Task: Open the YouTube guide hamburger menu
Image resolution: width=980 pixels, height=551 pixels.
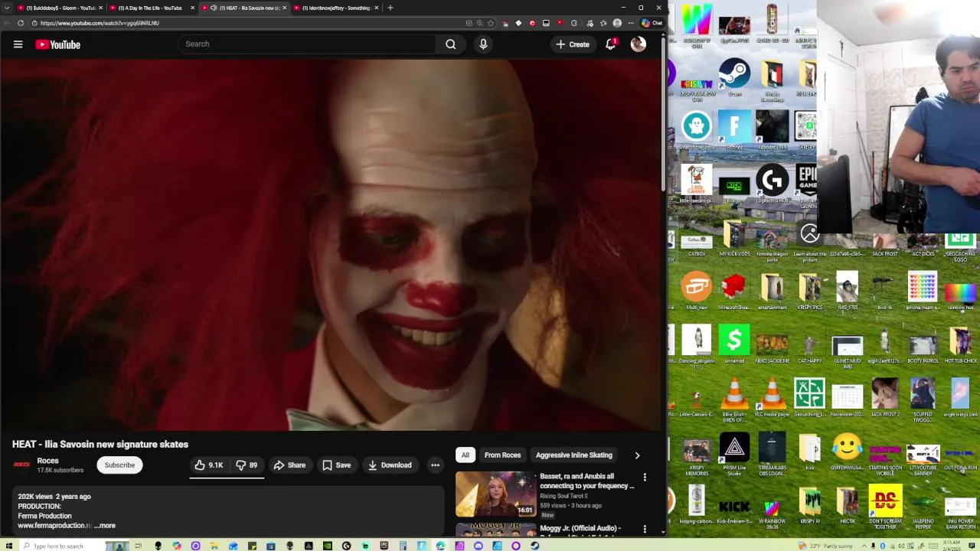Action: 18,44
